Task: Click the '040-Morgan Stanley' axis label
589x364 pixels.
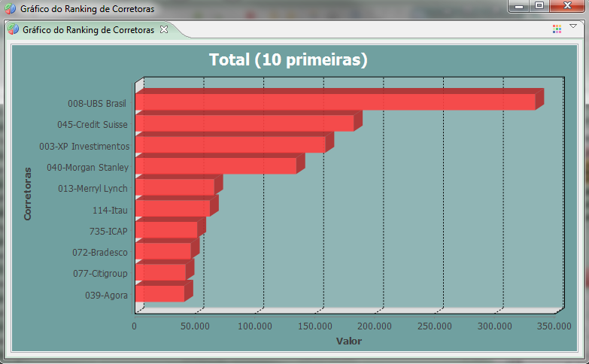Action: [87, 168]
